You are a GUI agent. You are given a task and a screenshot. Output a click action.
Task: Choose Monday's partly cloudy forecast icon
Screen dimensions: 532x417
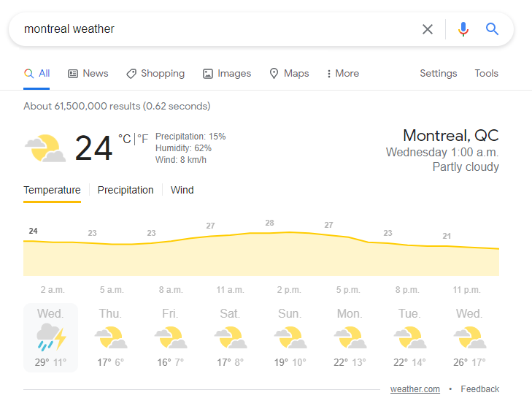(350, 337)
